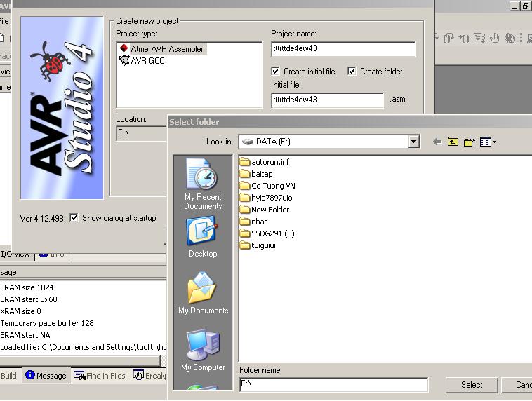Click the Toggle Breakpoint hand icon
This screenshot has height=401, width=532.
(495, 38)
